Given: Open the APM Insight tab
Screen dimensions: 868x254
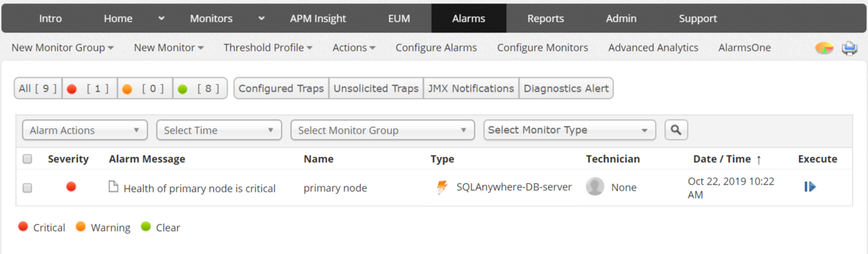Looking at the screenshot, I should tap(318, 18).
